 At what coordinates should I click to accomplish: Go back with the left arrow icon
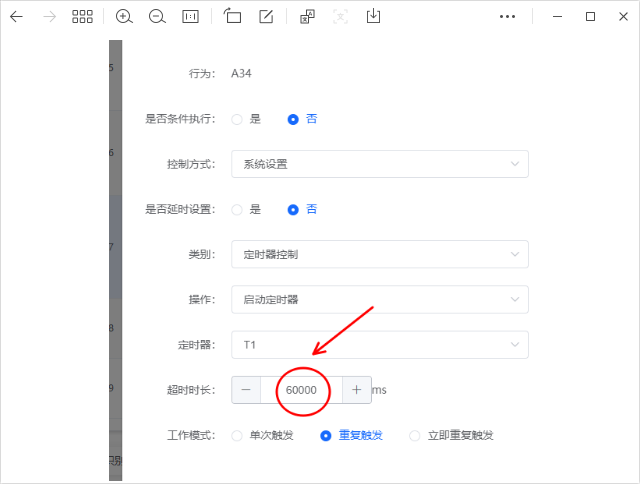16,17
